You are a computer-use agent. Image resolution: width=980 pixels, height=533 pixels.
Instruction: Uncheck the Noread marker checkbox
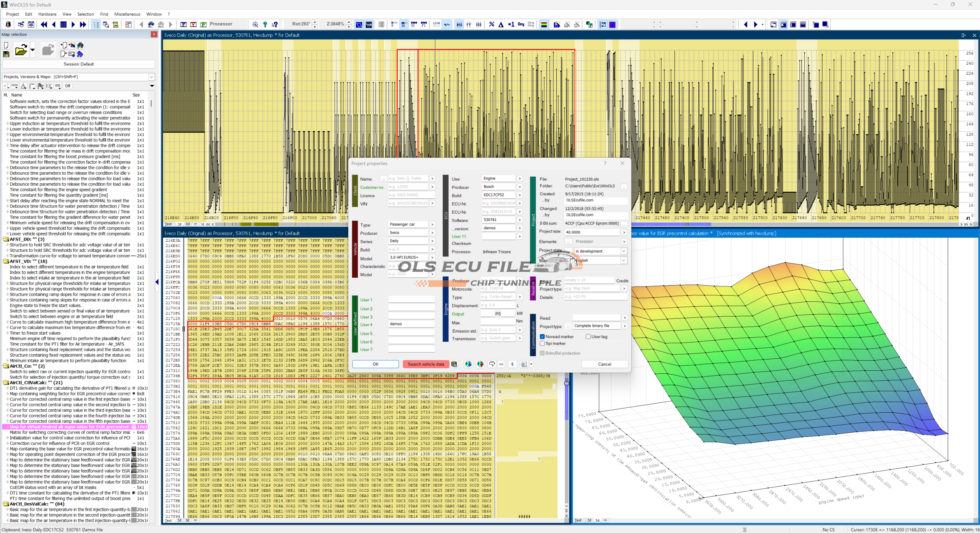(x=542, y=337)
